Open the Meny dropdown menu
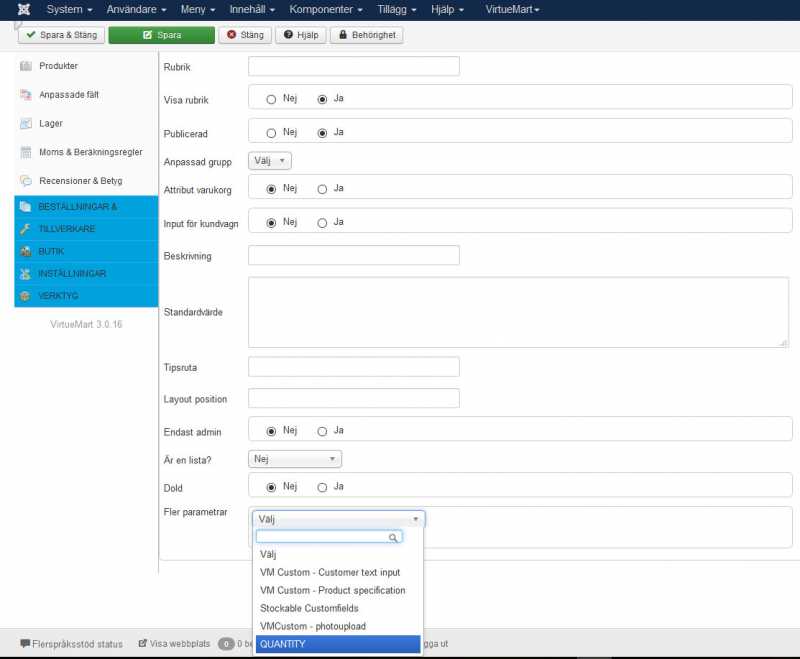This screenshot has width=800, height=659. pyautogui.click(x=197, y=9)
